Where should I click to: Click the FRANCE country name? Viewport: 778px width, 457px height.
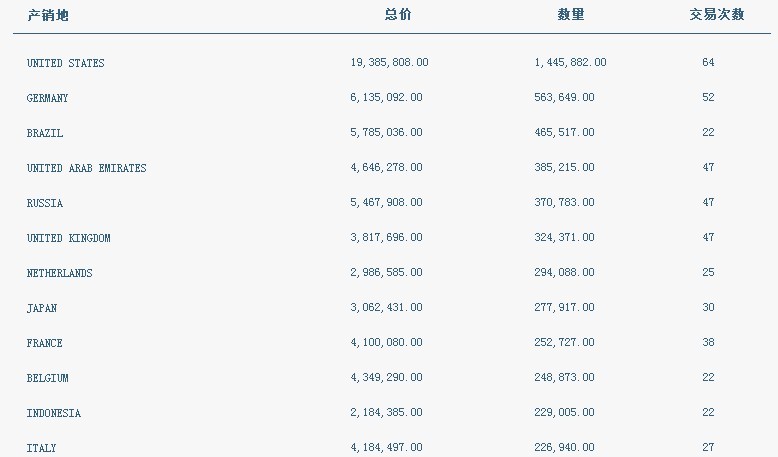[45, 343]
